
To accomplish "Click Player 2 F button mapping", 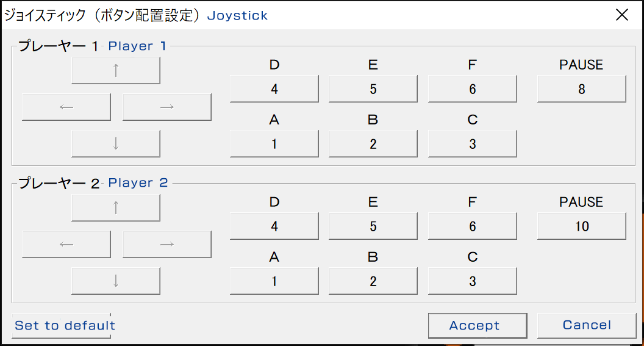I will pos(473,226).
